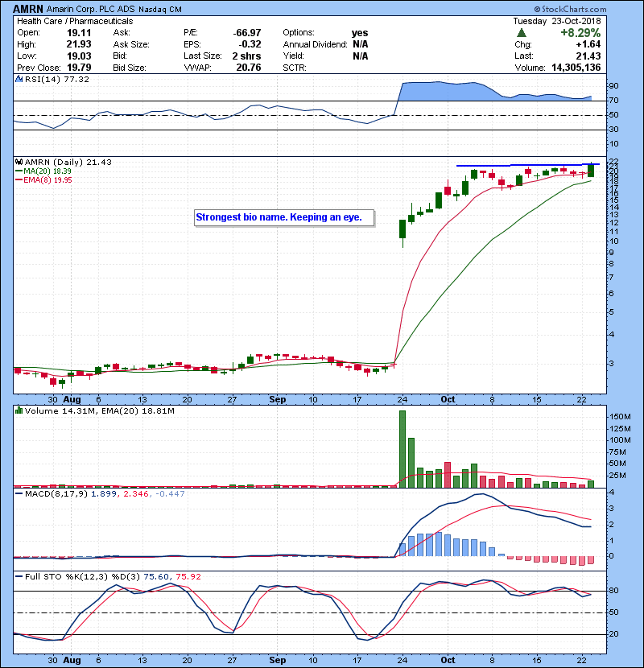Click the Sep label on the bottom date axis

[x=278, y=660]
